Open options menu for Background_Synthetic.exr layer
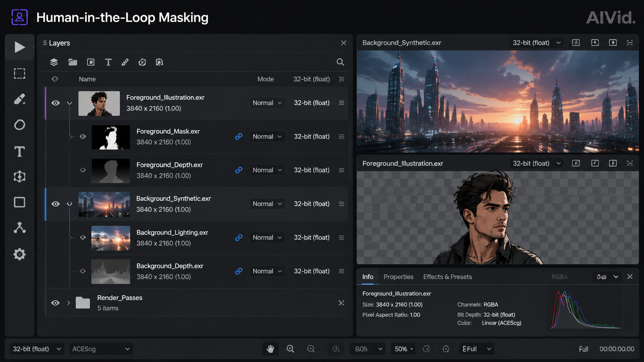 (341, 204)
